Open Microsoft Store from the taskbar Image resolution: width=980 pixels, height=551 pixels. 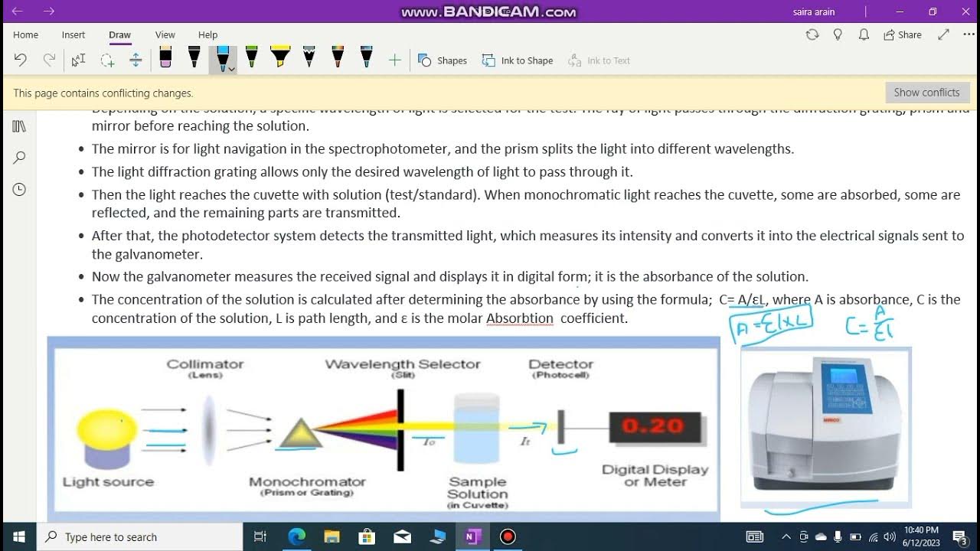(367, 536)
